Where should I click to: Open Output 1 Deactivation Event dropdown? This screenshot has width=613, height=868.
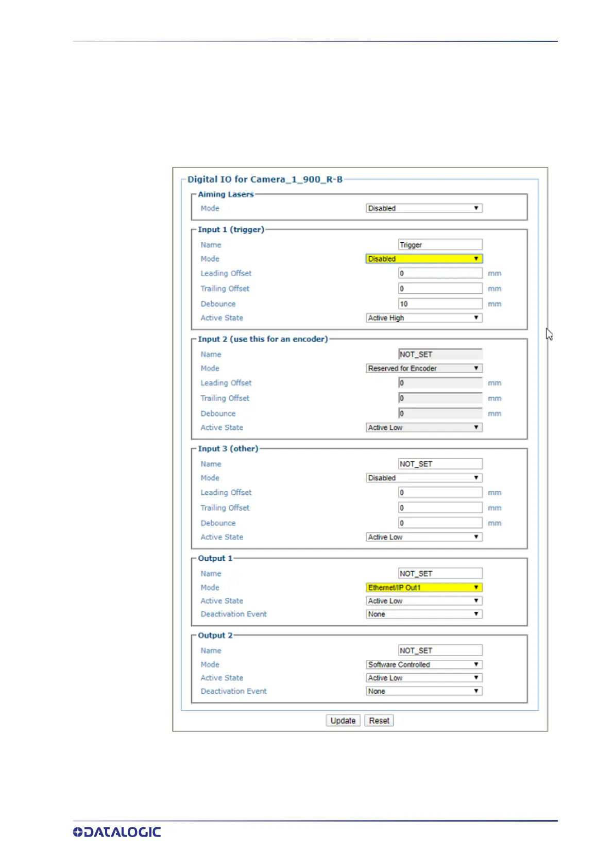(424, 614)
